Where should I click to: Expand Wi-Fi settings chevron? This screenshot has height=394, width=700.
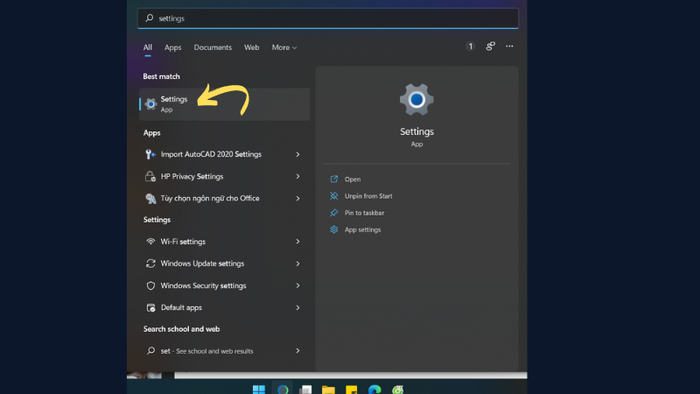[298, 241]
